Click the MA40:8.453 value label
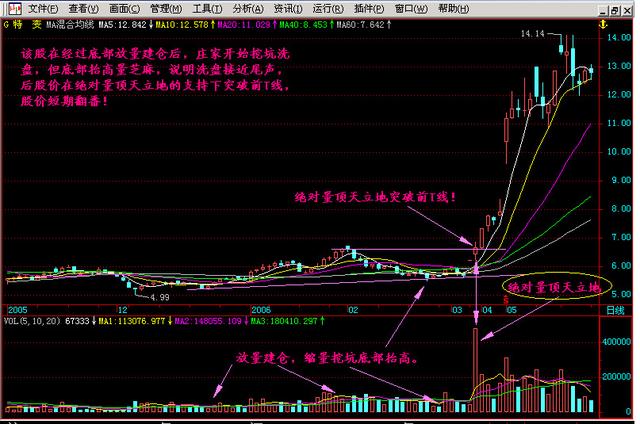The height and width of the screenshot is (424, 640). pos(304,25)
